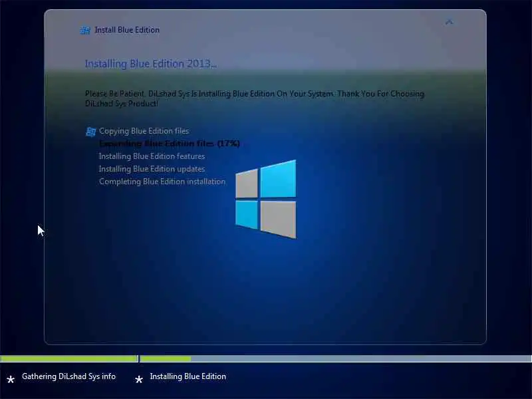Click 'Installing Blue Edition features' step
The width and height of the screenshot is (532, 399).
[152, 156]
